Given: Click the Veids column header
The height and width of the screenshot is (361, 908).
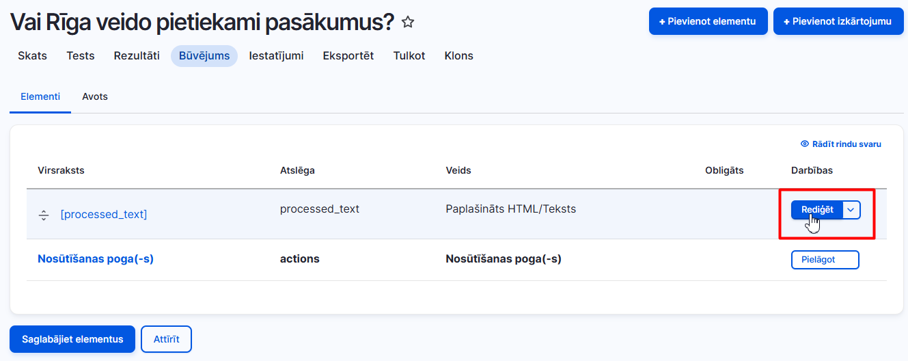Looking at the screenshot, I should pos(458,170).
